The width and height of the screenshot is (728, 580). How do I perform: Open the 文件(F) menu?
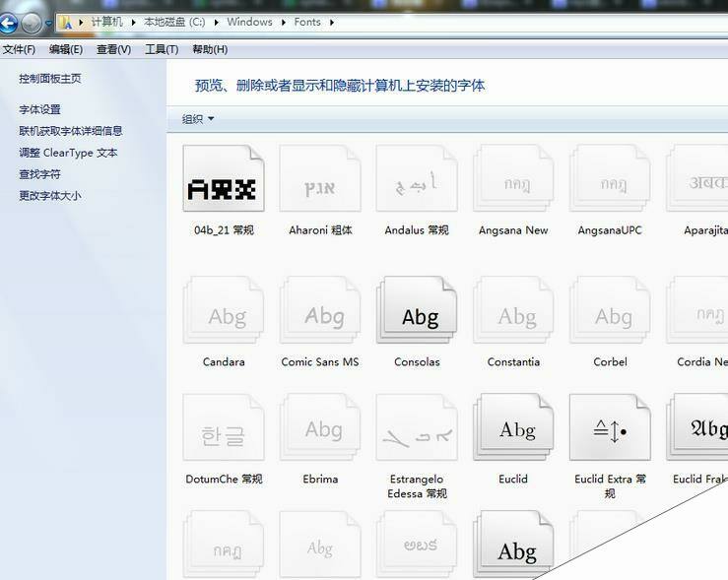[19, 49]
